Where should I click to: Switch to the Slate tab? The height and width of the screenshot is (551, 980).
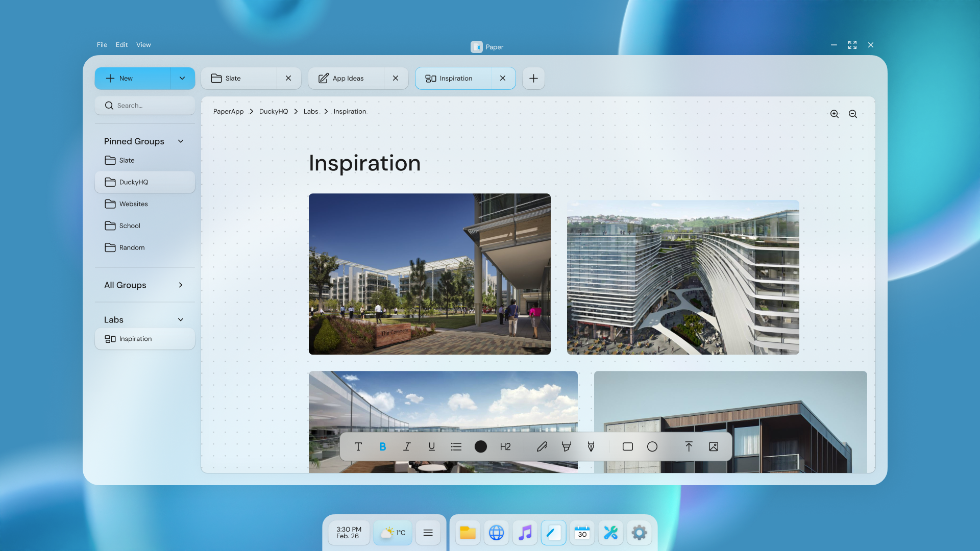point(239,79)
